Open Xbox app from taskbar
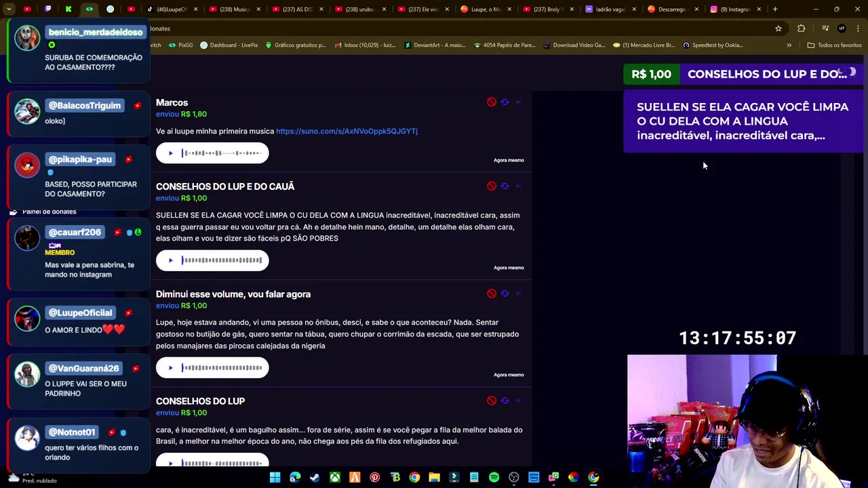Screen dimensions: 868x488 point(335,477)
